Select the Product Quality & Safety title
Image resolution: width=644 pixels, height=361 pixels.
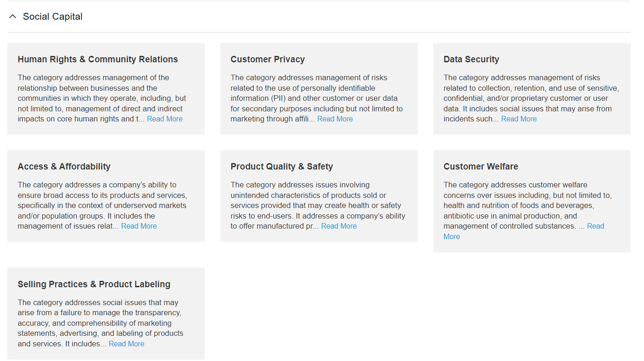[282, 166]
